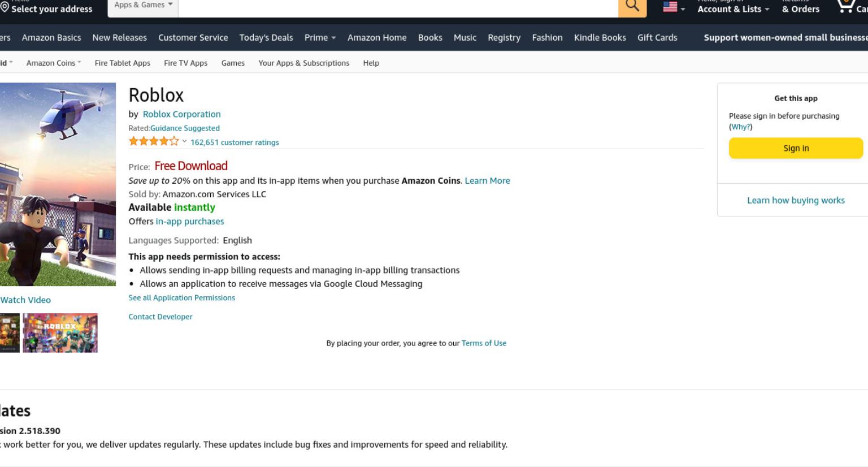Go to Amazon Home section
This screenshot has height=467, width=868.
click(x=377, y=37)
